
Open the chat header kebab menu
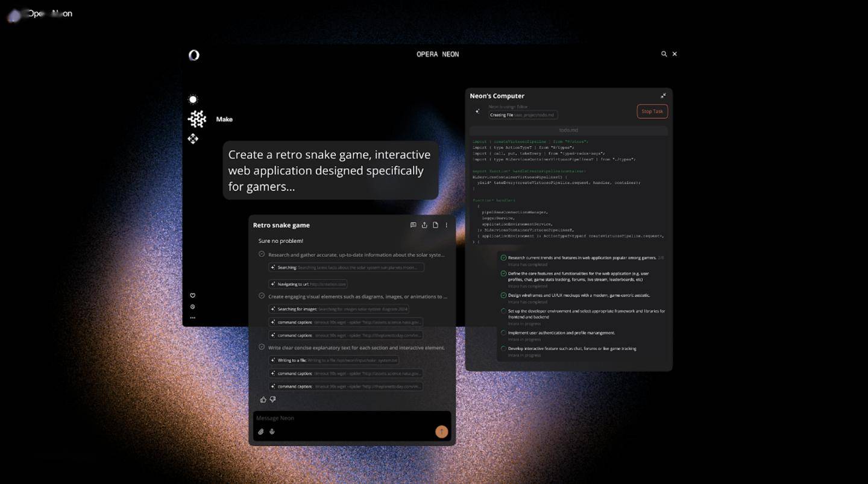(447, 225)
